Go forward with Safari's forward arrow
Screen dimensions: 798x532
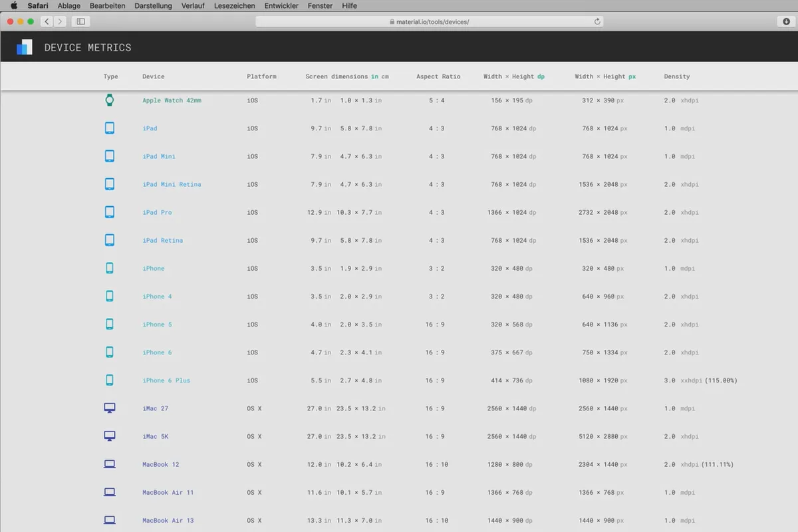[x=60, y=21]
